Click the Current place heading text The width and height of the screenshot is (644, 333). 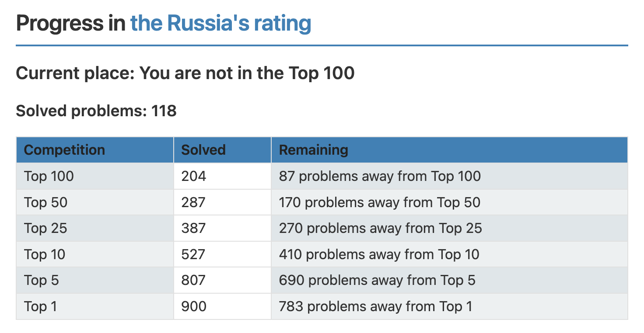click(x=185, y=73)
